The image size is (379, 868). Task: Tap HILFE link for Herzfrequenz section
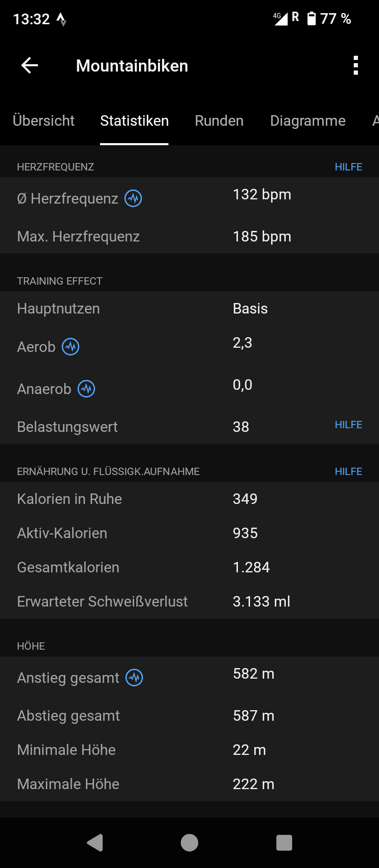tap(348, 167)
